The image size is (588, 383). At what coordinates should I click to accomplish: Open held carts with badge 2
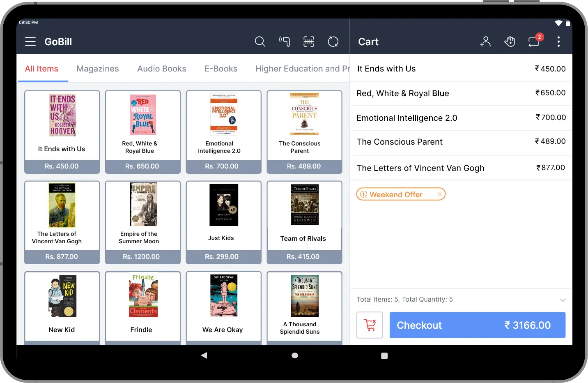[534, 42]
